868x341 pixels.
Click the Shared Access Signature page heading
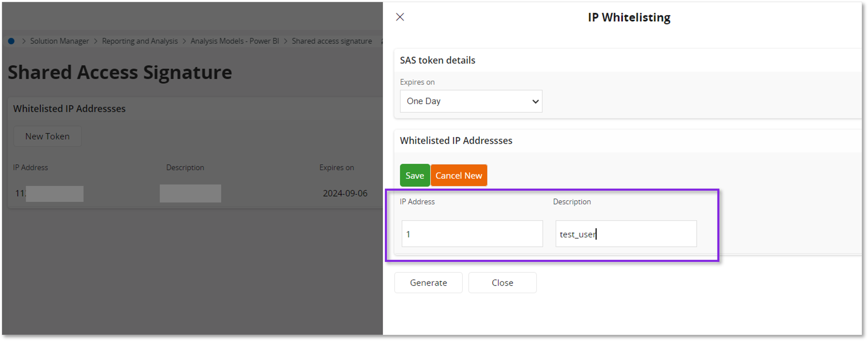click(120, 72)
